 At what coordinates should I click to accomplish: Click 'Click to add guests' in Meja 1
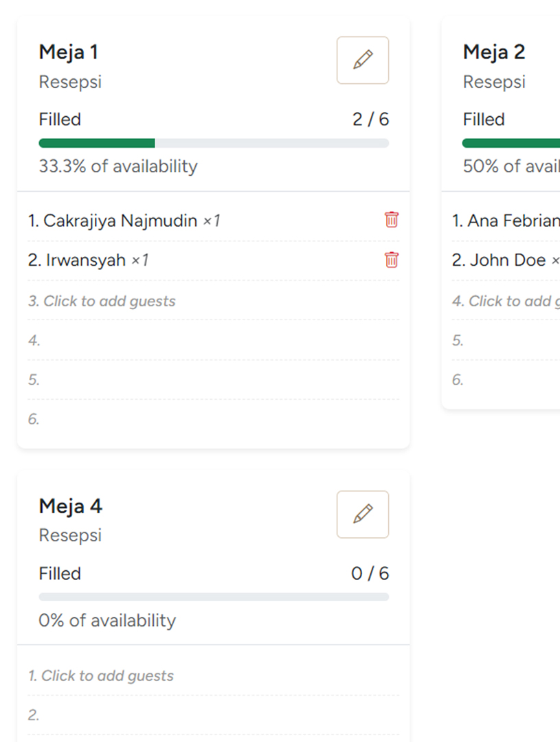coord(102,301)
